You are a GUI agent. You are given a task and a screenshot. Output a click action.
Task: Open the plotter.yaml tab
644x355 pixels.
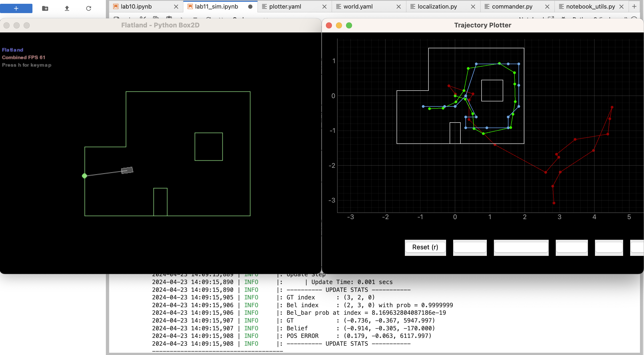click(285, 7)
